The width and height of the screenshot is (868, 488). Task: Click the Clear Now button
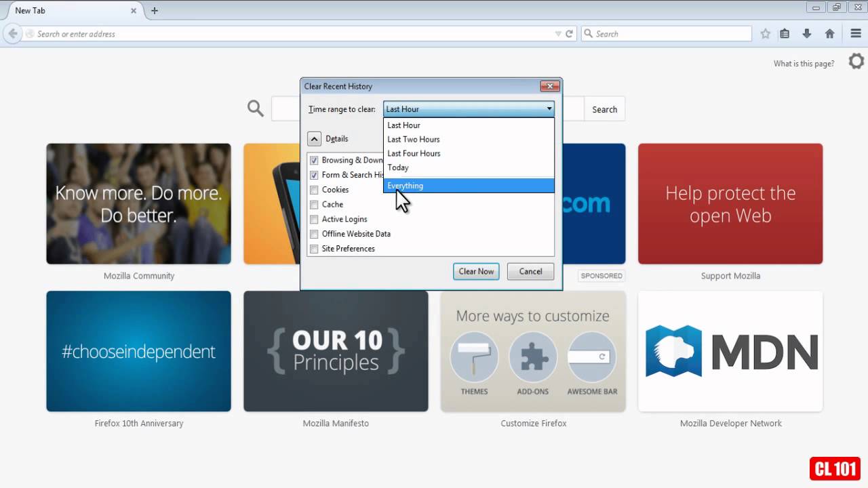coord(476,271)
